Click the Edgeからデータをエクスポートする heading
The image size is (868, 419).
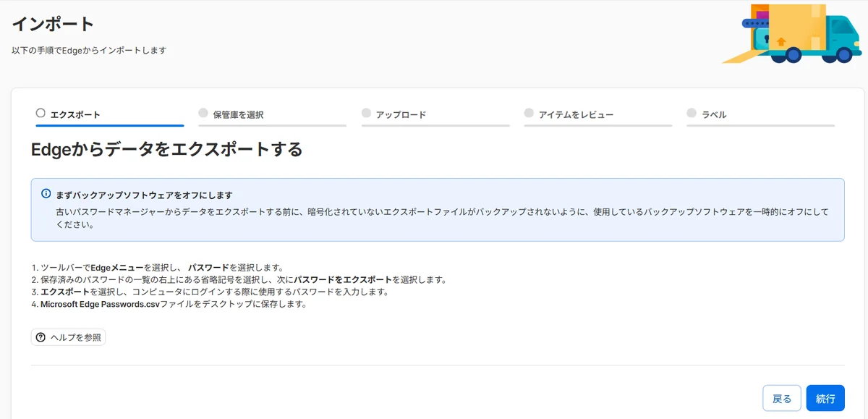point(166,150)
